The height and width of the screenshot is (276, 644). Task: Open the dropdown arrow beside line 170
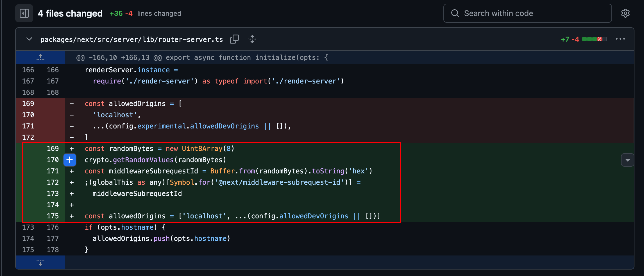pos(627,160)
